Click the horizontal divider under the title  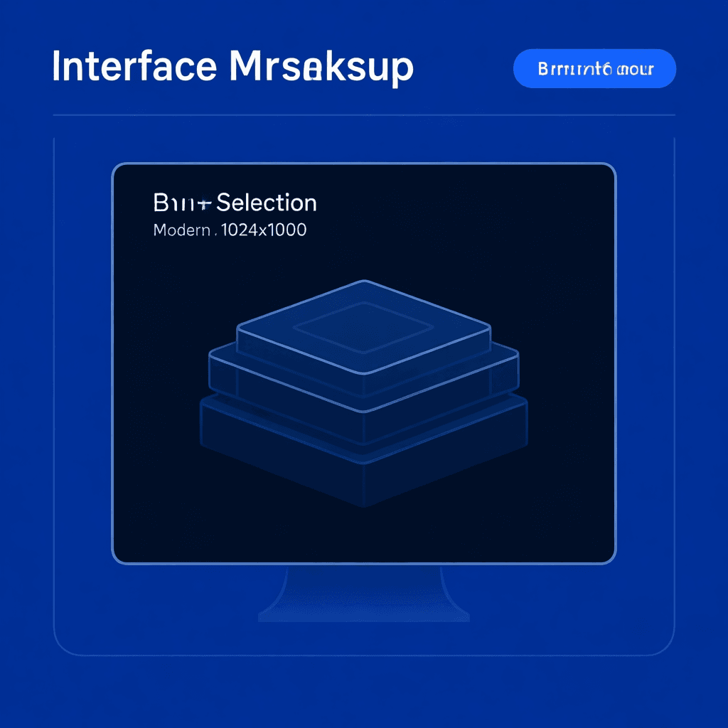click(x=363, y=114)
